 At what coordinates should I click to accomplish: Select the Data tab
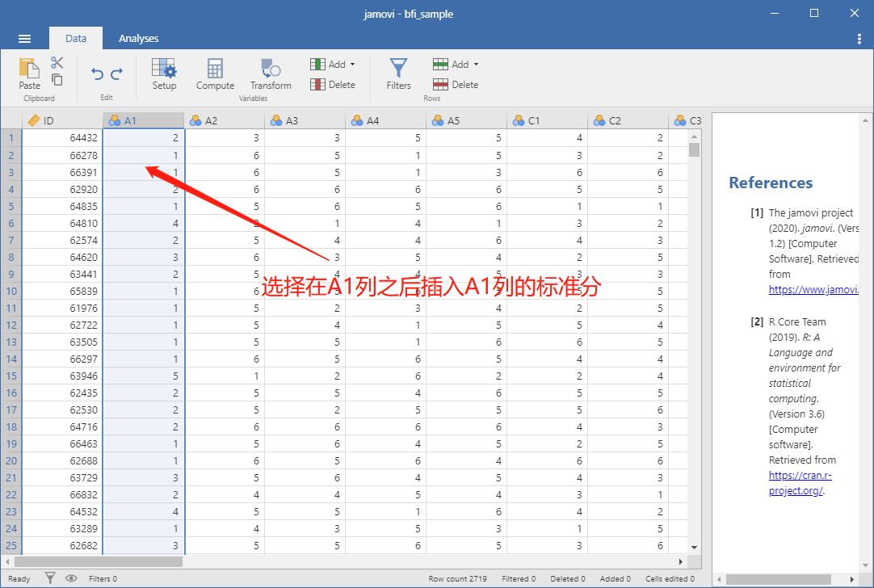[x=76, y=39]
